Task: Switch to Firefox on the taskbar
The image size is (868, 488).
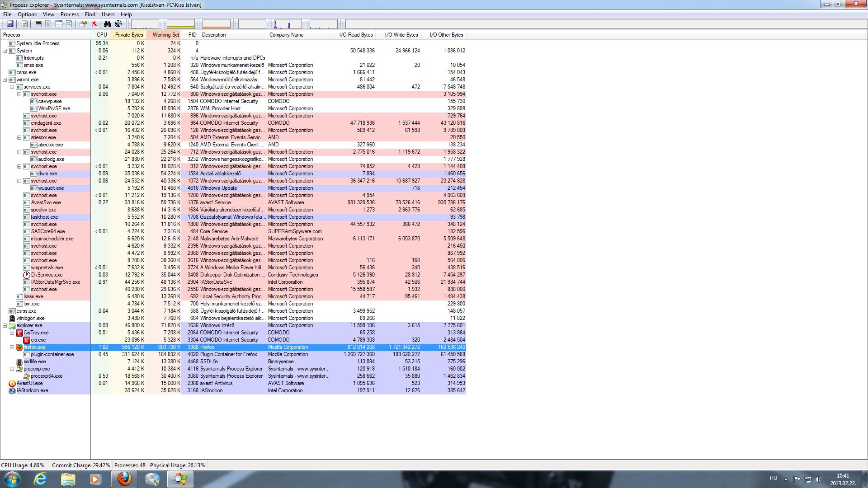Action: 124,479
